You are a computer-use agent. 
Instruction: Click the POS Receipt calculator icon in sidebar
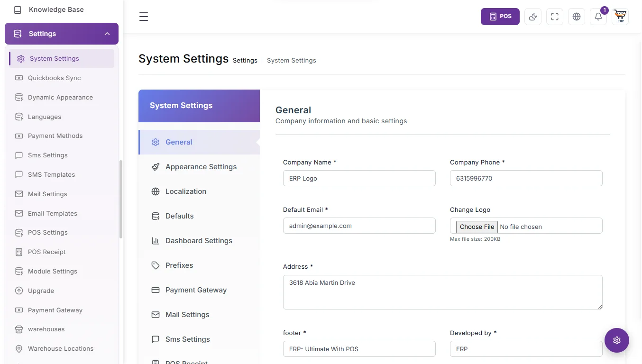pyautogui.click(x=19, y=252)
